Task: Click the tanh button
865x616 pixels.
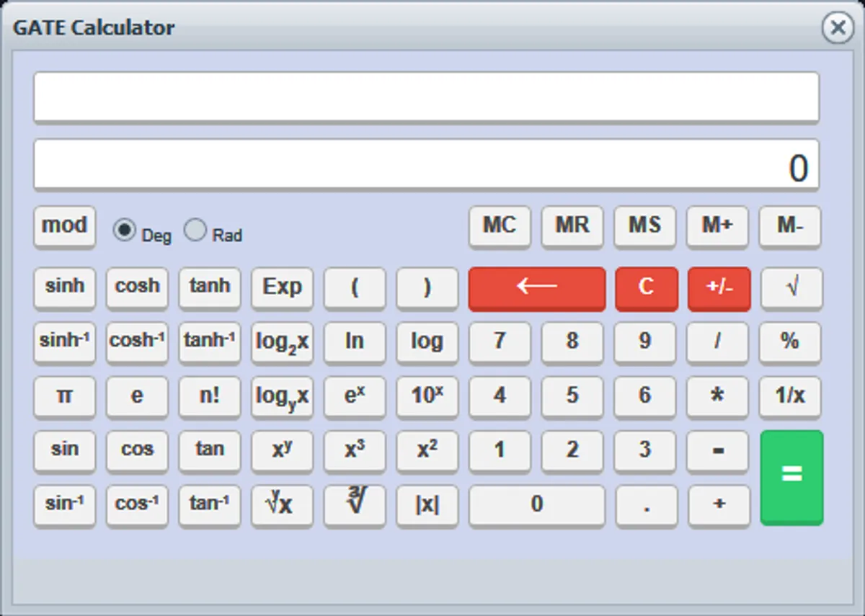Action: [209, 288]
